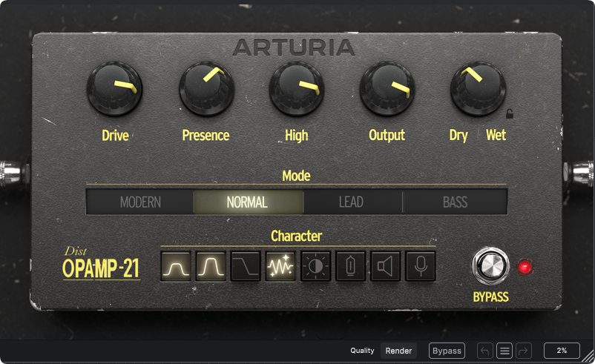Click the Character section heading
Screen dimensions: 595x364
pos(296,236)
